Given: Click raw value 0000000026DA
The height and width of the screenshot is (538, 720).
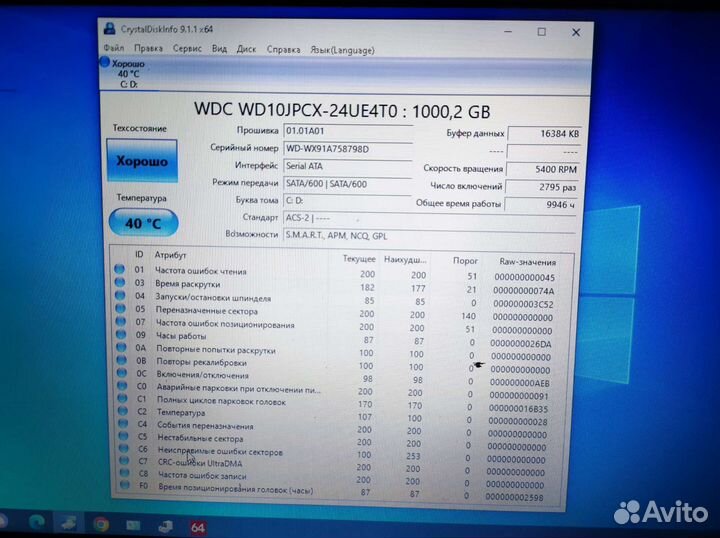Looking at the screenshot, I should point(521,344).
